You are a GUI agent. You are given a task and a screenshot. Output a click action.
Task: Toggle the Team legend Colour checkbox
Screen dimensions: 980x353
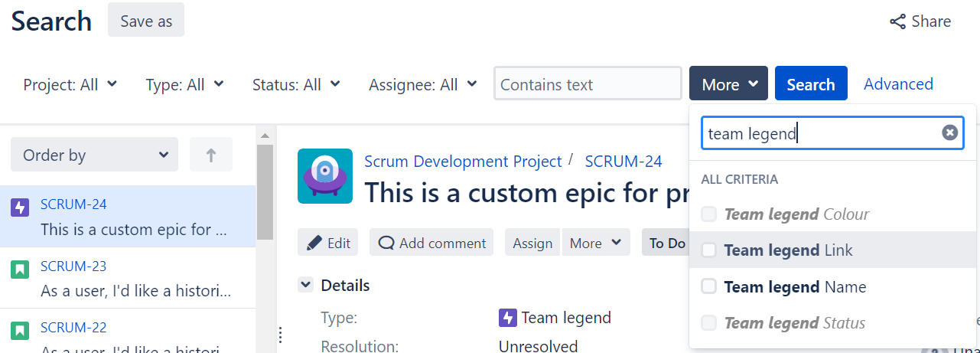click(x=709, y=214)
